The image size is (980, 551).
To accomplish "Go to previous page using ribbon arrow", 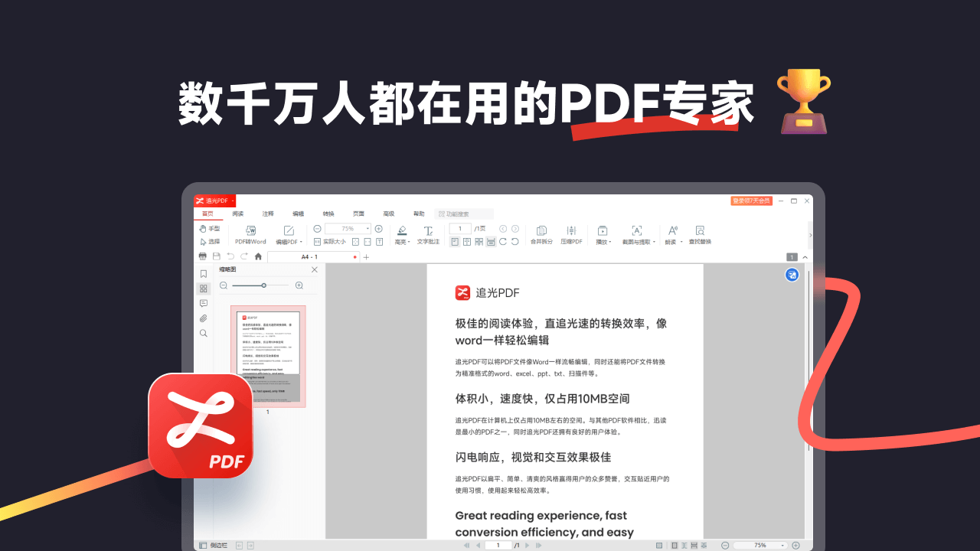I will tap(503, 229).
